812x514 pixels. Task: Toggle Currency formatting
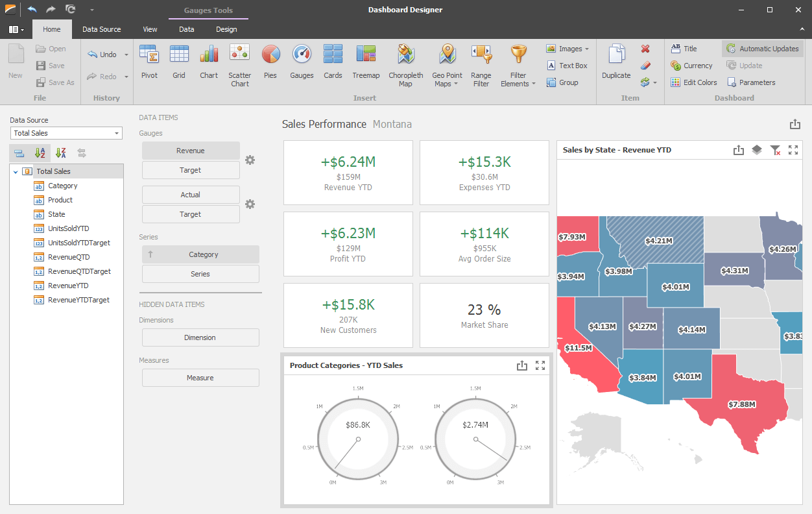click(692, 65)
